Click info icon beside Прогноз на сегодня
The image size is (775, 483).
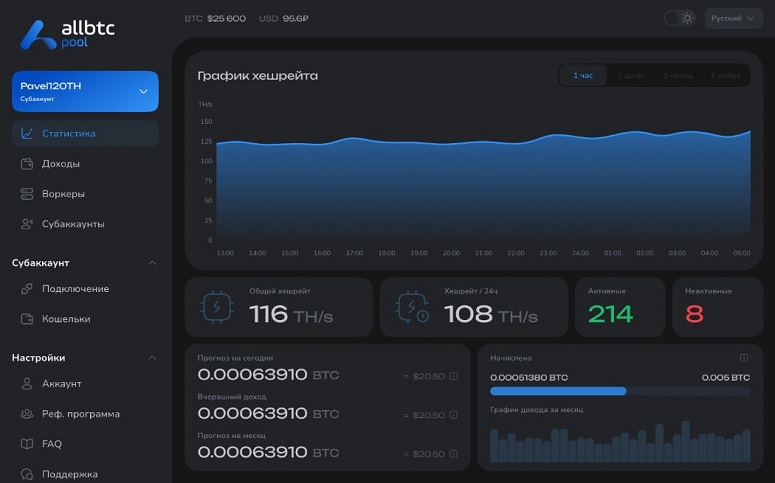(x=453, y=376)
